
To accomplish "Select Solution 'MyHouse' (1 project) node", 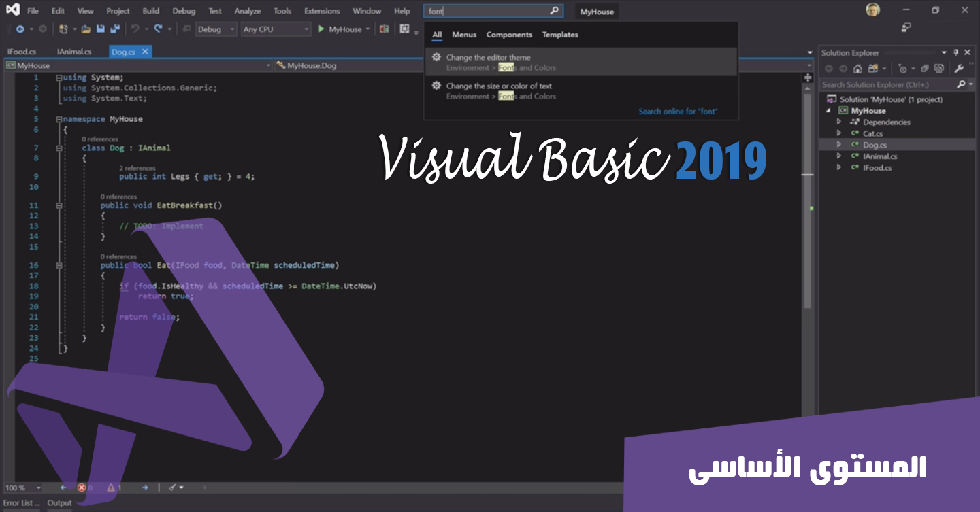I will click(x=891, y=99).
